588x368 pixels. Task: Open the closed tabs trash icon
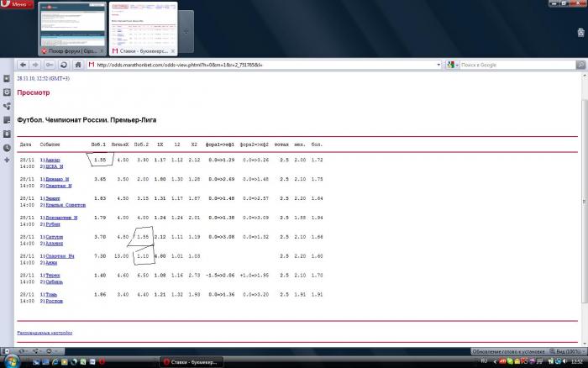581,33
